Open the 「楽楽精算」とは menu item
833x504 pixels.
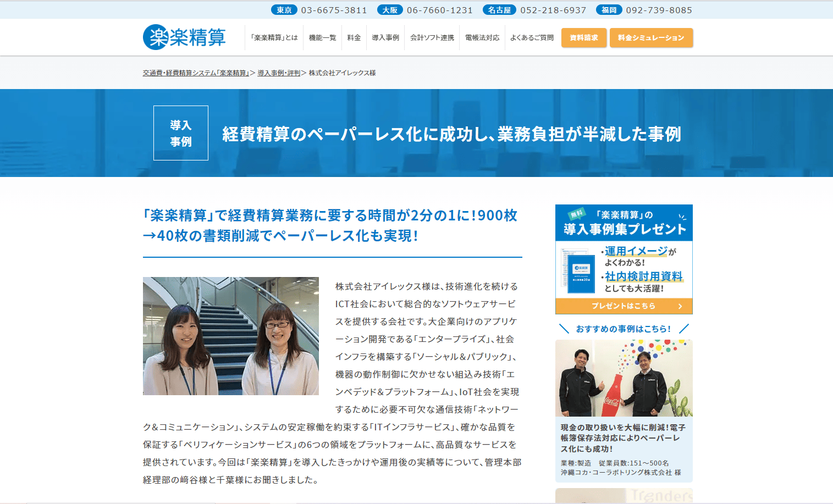click(273, 38)
